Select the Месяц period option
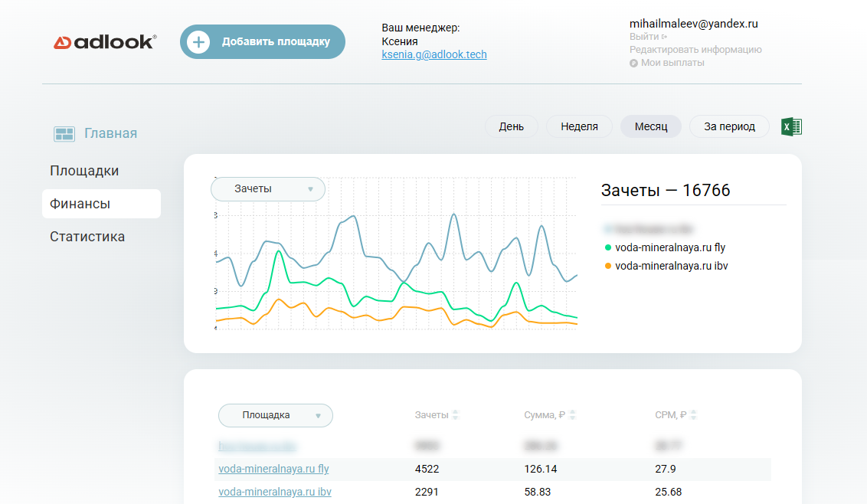Viewport: 867px width, 504px height. (x=650, y=126)
